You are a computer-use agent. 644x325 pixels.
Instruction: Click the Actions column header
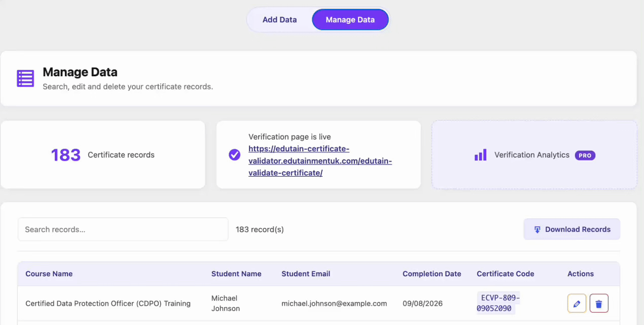pyautogui.click(x=581, y=274)
